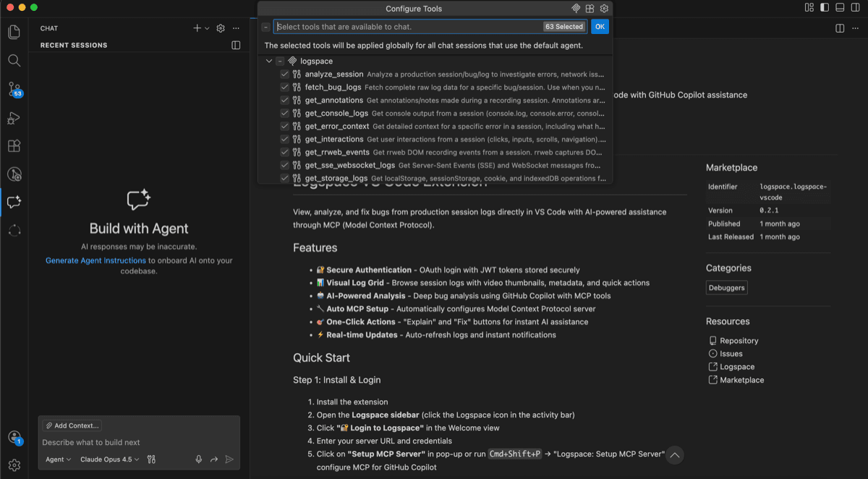The height and width of the screenshot is (479, 868).
Task: Uncheck the get_console_logs tool checkbox
Action: pyautogui.click(x=285, y=113)
